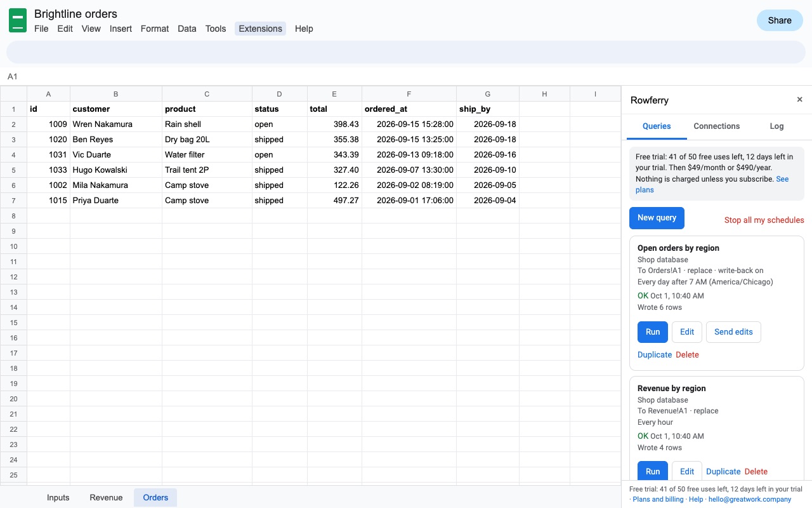Image resolution: width=812 pixels, height=508 pixels.
Task: Open the Data menu
Action: coord(187,29)
